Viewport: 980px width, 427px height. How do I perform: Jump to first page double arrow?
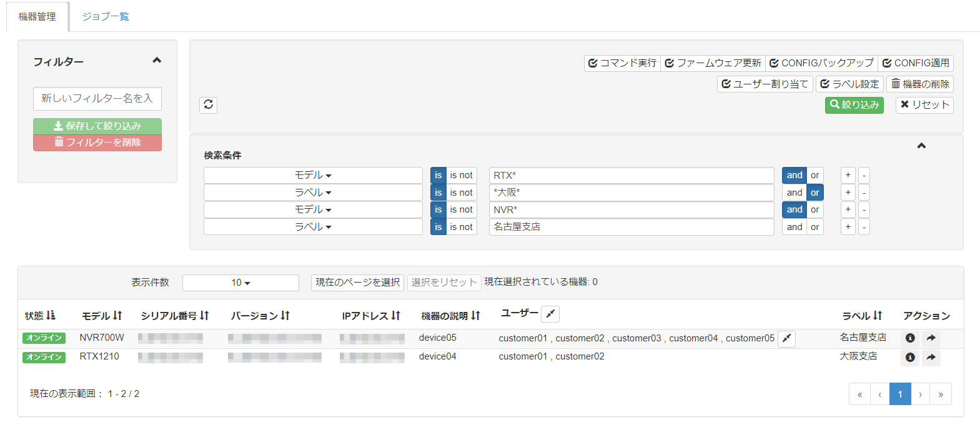[859, 394]
